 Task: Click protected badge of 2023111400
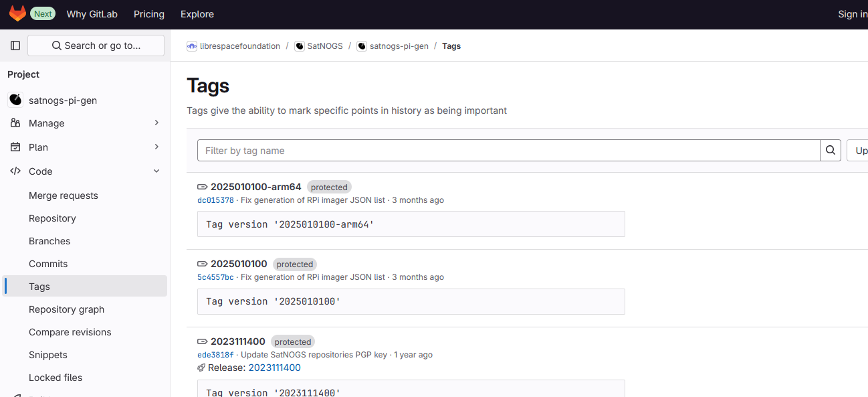click(x=293, y=342)
